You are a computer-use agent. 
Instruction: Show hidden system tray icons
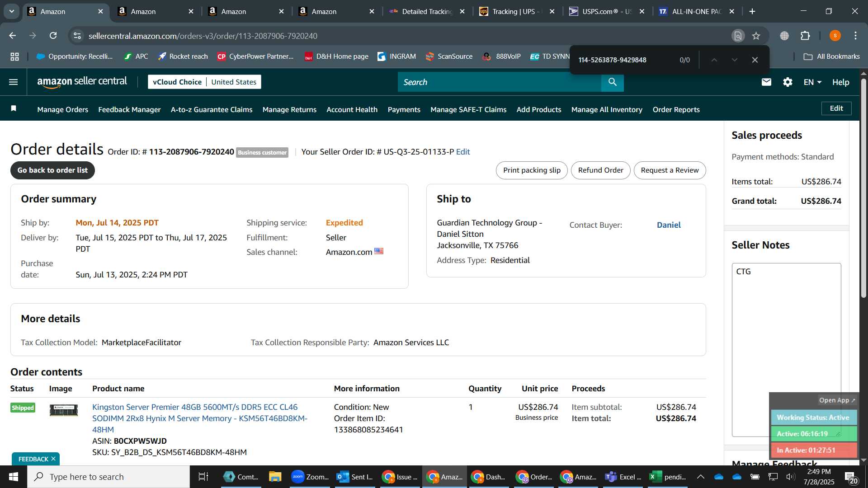click(700, 477)
